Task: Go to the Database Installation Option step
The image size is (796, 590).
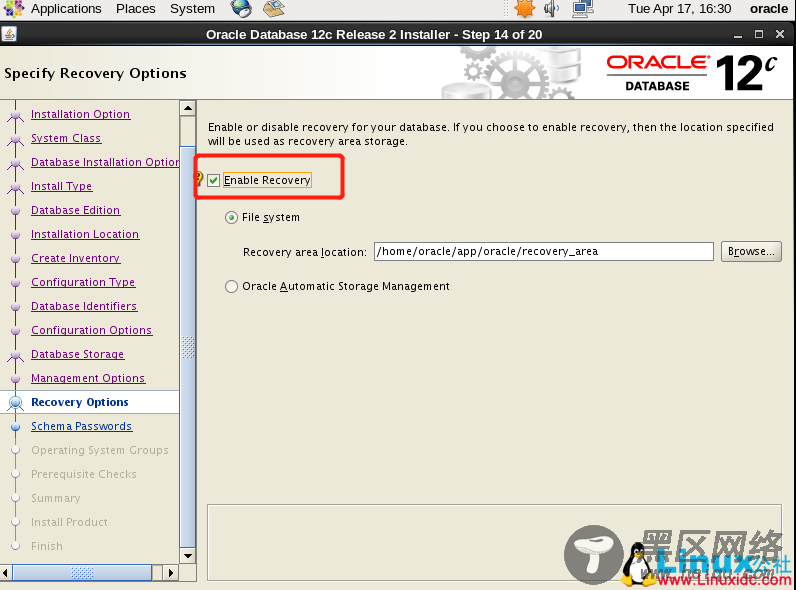Action: click(105, 162)
